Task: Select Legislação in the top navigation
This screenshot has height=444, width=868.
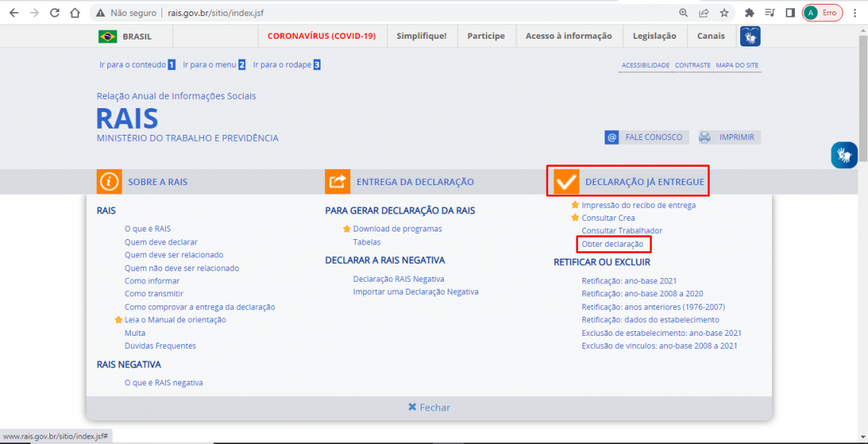Action: tap(655, 36)
